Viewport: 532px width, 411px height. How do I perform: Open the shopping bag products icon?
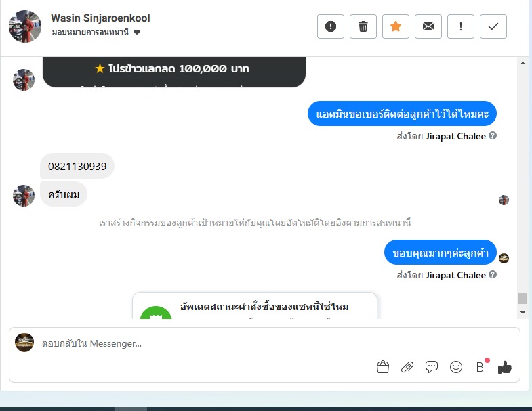coord(383,367)
